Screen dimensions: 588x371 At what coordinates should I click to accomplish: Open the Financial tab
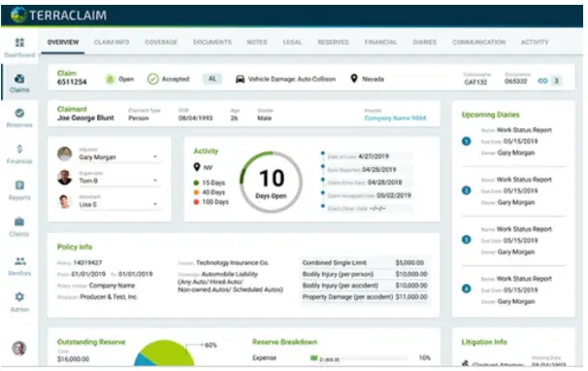click(380, 42)
